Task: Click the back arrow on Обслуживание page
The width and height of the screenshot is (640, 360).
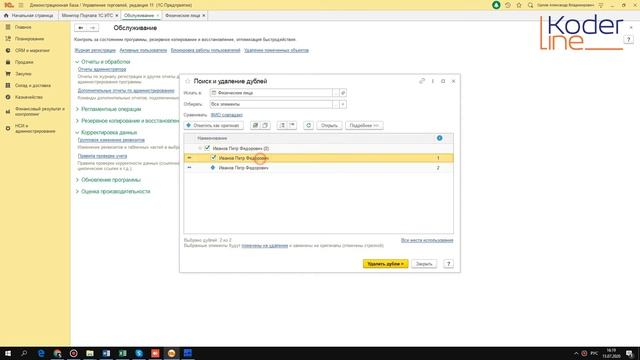Action: click(x=81, y=28)
